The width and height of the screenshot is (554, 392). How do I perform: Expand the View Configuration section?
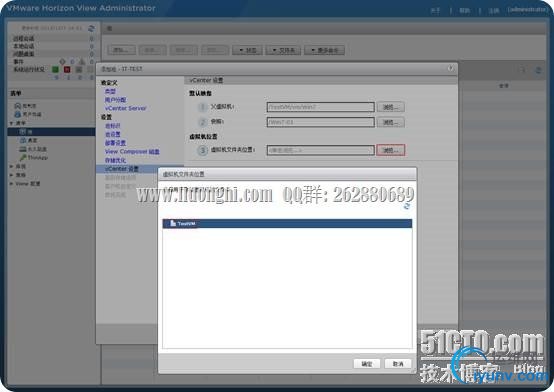(11, 184)
